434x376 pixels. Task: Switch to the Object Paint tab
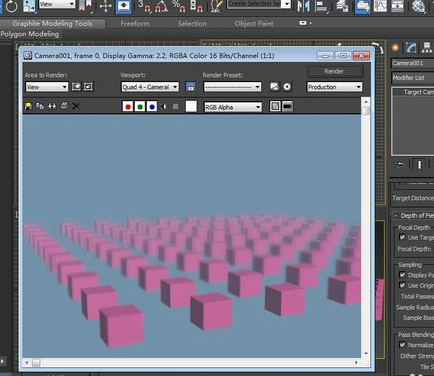pos(254,24)
